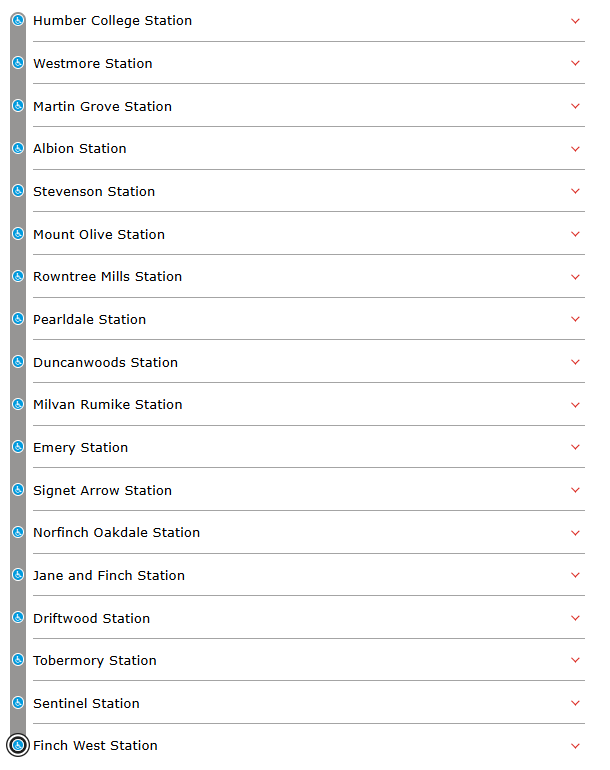Screen dimensions: 610x770
Task: Click the wheelchair icon for Albion Station
Action: click(18, 148)
